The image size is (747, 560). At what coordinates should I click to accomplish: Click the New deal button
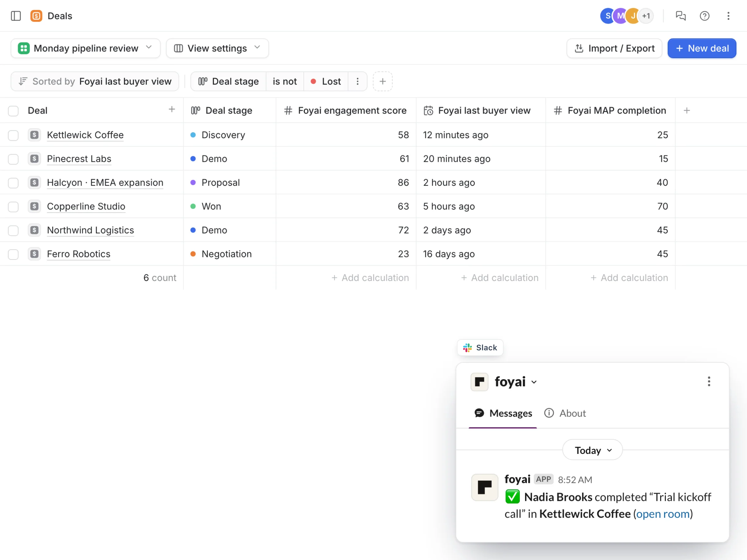(x=702, y=48)
